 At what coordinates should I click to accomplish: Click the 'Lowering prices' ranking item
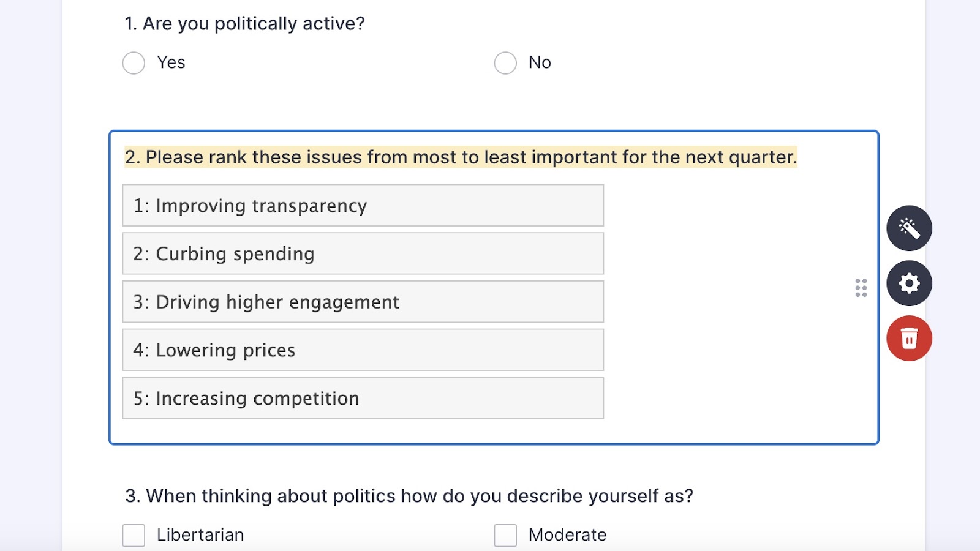click(363, 350)
